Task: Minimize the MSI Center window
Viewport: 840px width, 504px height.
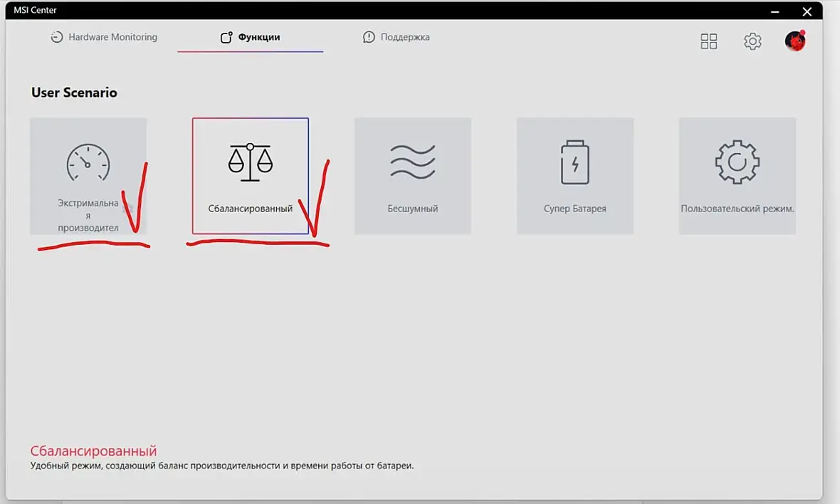Action: pos(775,11)
